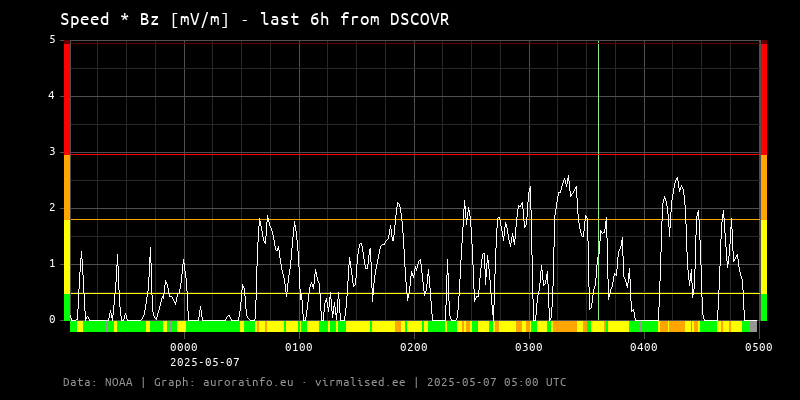The height and width of the screenshot is (400, 800).
Task: Click virmalised.ee in the footer credit
Action: [x=362, y=382]
